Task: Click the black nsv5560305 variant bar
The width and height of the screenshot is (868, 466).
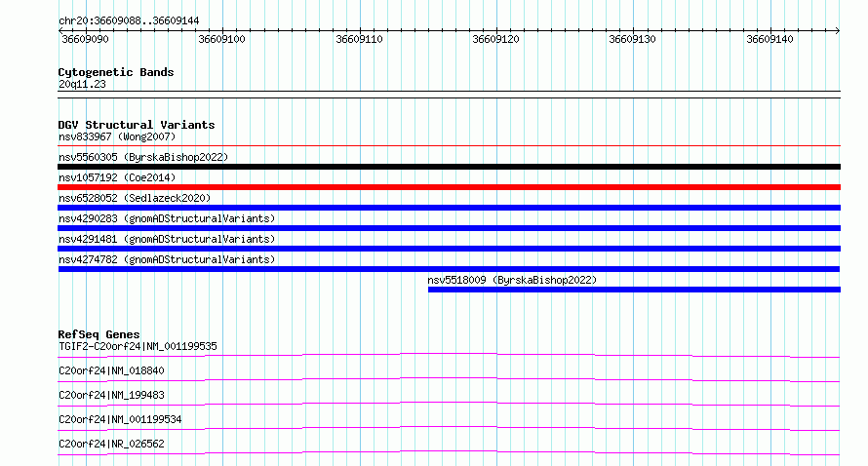Action: pyautogui.click(x=449, y=167)
